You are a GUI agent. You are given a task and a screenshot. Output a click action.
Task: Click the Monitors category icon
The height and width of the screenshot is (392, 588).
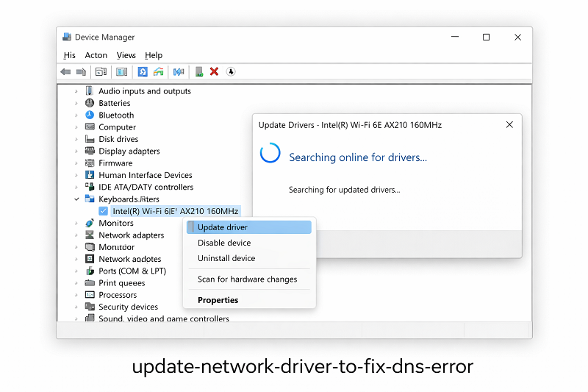point(90,223)
